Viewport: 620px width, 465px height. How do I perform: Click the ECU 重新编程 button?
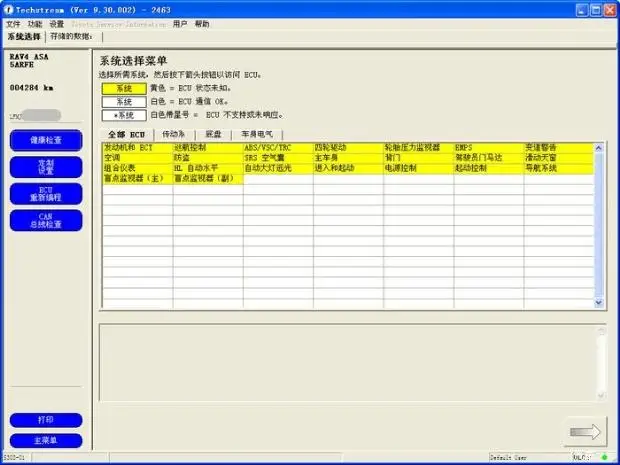(46, 194)
